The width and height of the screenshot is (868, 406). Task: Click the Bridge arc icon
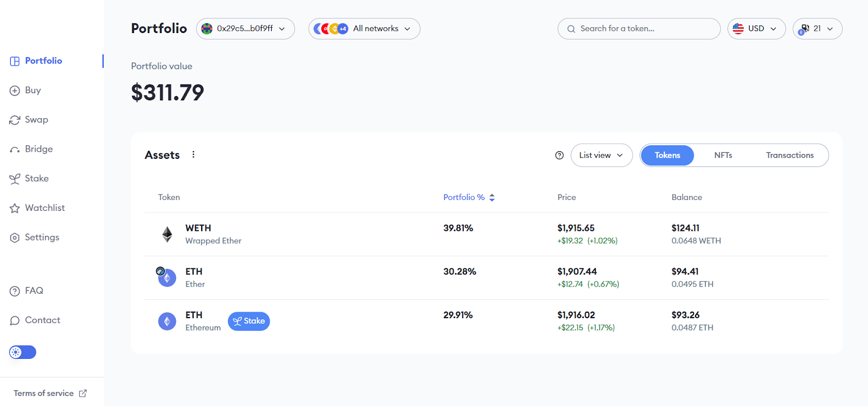[x=15, y=150]
